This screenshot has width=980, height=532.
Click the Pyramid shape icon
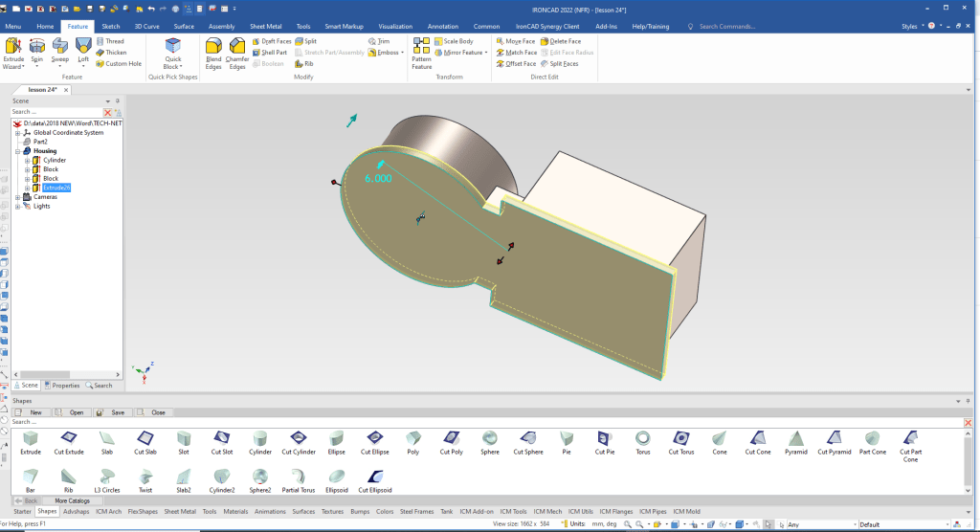[794, 440]
